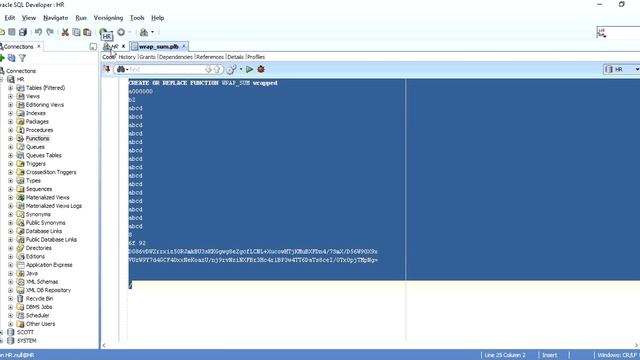
Task: Switch to the History sub-tab
Action: tap(127, 57)
